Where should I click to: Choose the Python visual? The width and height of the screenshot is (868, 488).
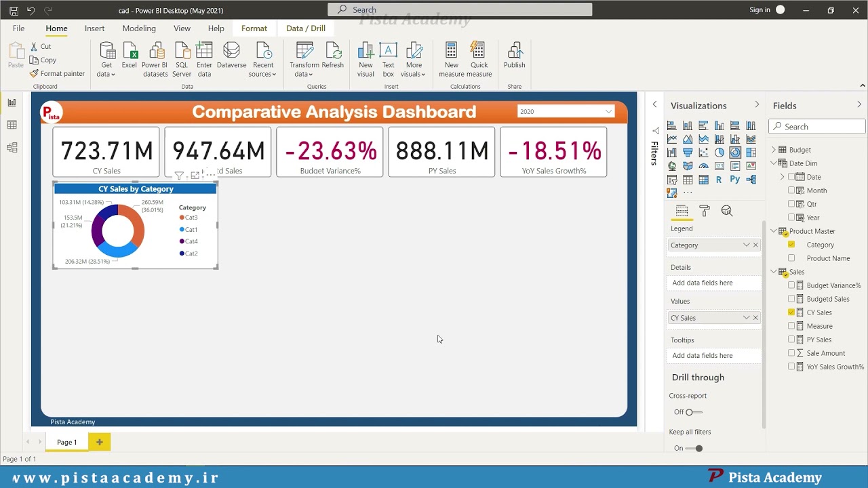(x=735, y=179)
